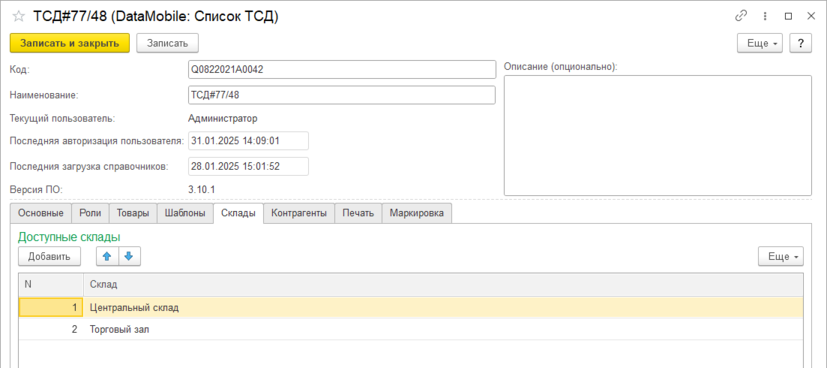The height and width of the screenshot is (368, 827).
Task: Switch to the Контрагенты tab
Action: click(299, 213)
